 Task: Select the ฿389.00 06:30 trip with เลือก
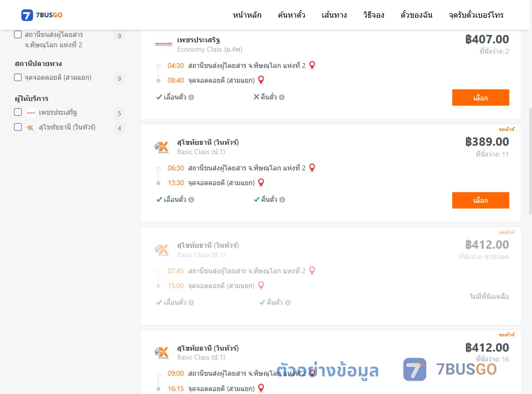[480, 200]
